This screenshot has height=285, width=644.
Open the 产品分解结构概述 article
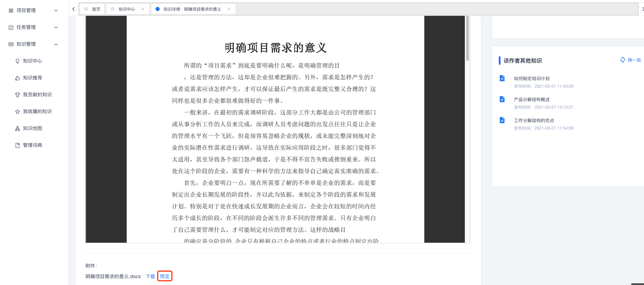click(532, 100)
